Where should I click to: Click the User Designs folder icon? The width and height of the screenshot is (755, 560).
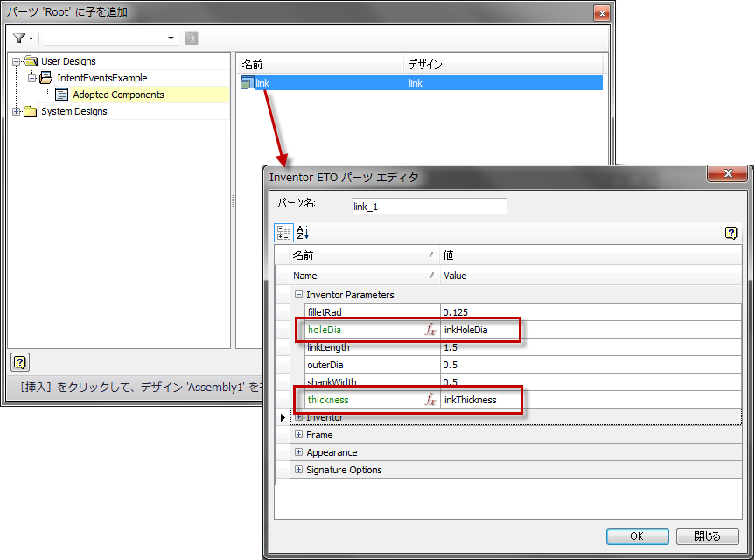point(30,61)
